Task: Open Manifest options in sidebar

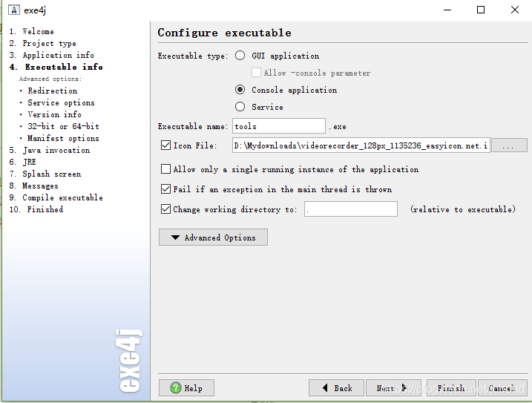Action: [x=63, y=138]
